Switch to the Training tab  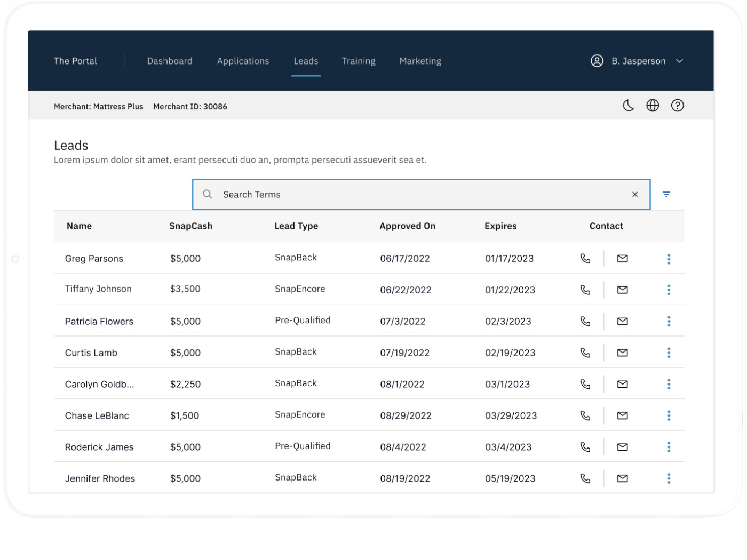pos(359,61)
